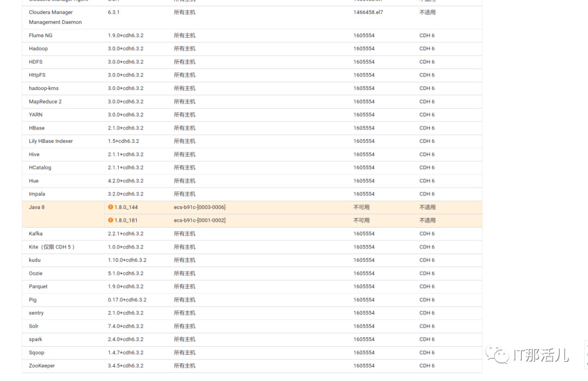Open the Impala component entry
Image resolution: width=588 pixels, height=381 pixels.
click(x=36, y=193)
